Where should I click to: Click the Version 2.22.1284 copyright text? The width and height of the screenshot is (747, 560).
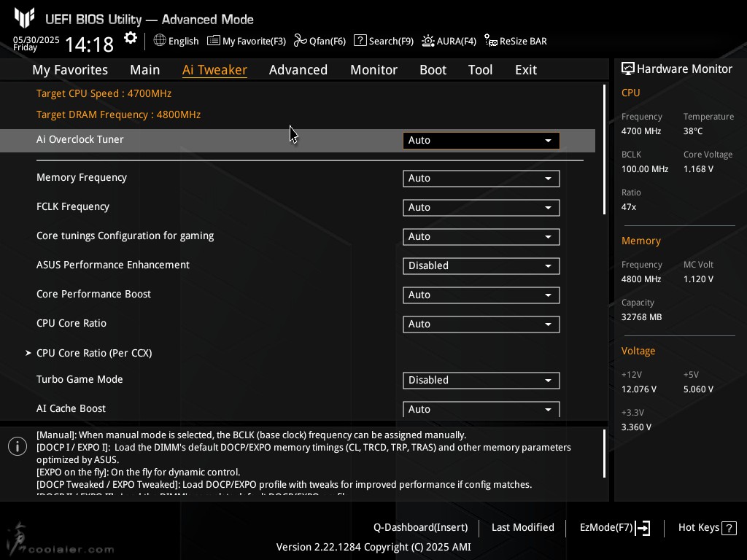pos(373,547)
